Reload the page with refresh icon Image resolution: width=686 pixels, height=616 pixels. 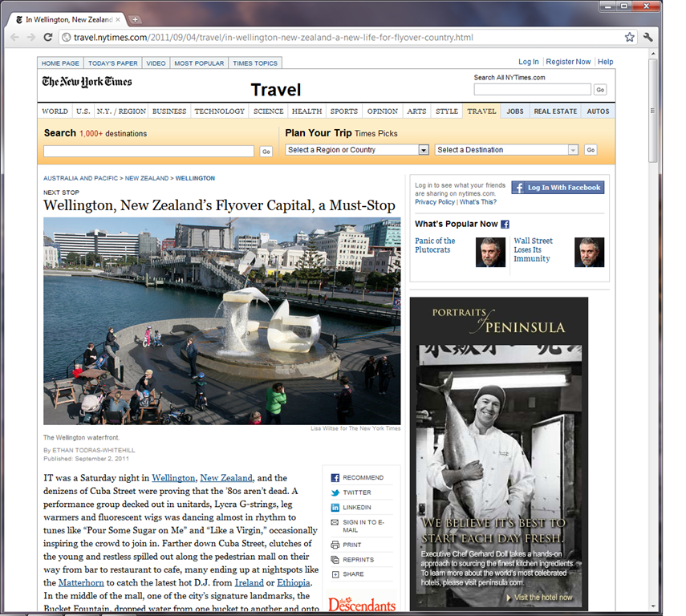[48, 37]
